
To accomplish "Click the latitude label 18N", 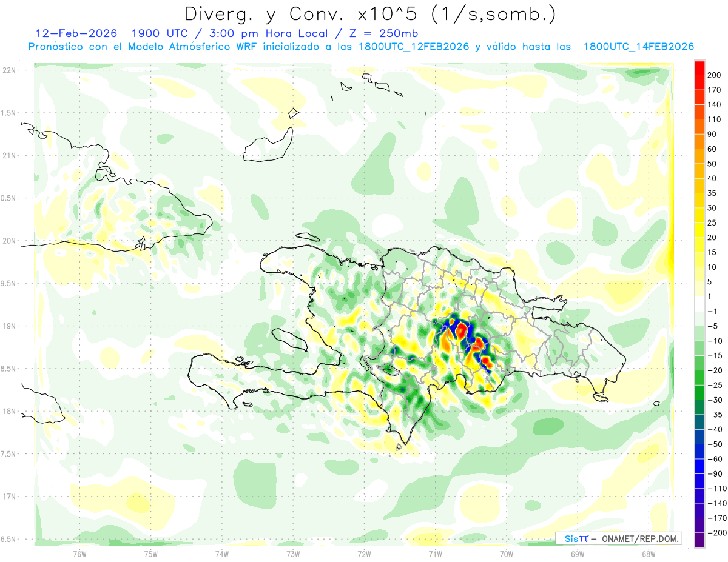I will tap(9, 411).
